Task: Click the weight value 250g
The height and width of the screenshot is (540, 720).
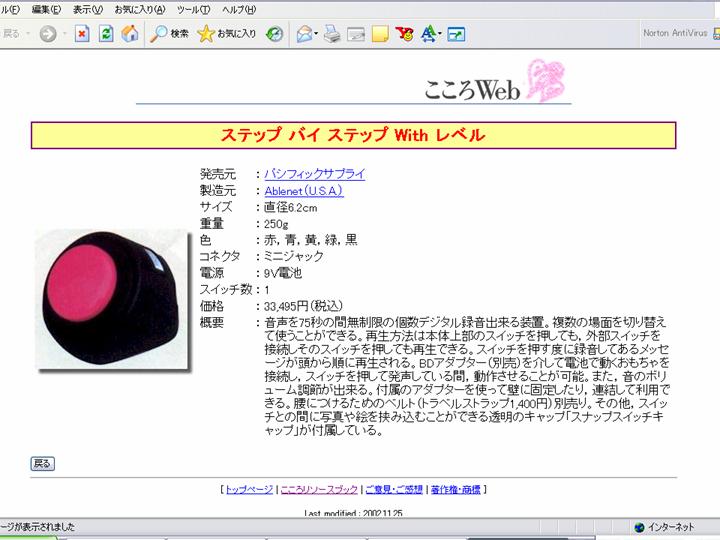Action: (276, 224)
